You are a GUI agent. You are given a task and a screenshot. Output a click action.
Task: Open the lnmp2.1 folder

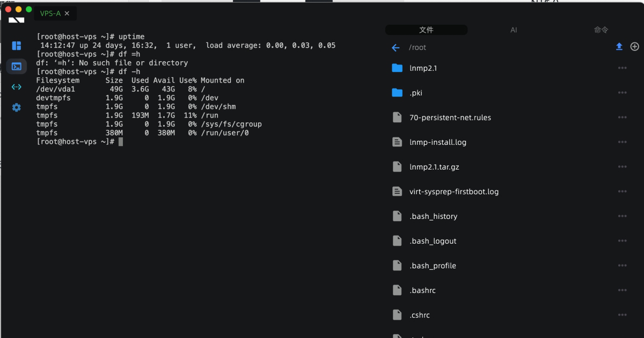click(x=421, y=68)
